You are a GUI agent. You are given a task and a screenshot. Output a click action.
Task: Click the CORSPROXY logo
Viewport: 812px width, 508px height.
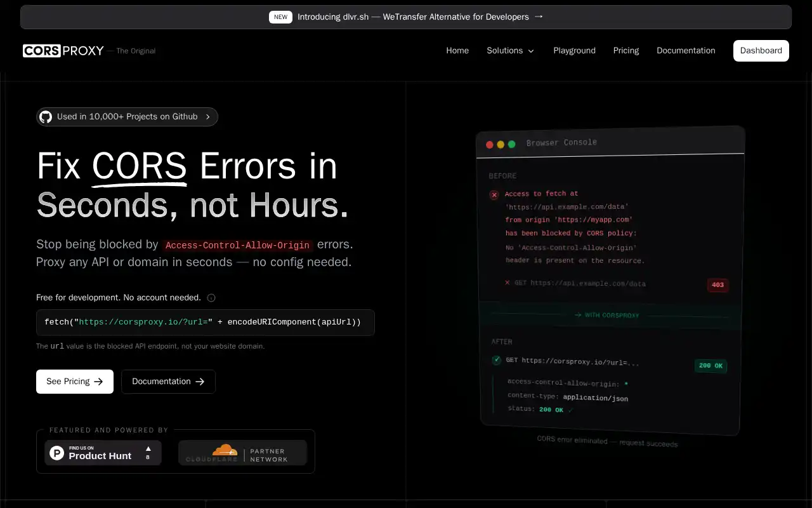63,51
